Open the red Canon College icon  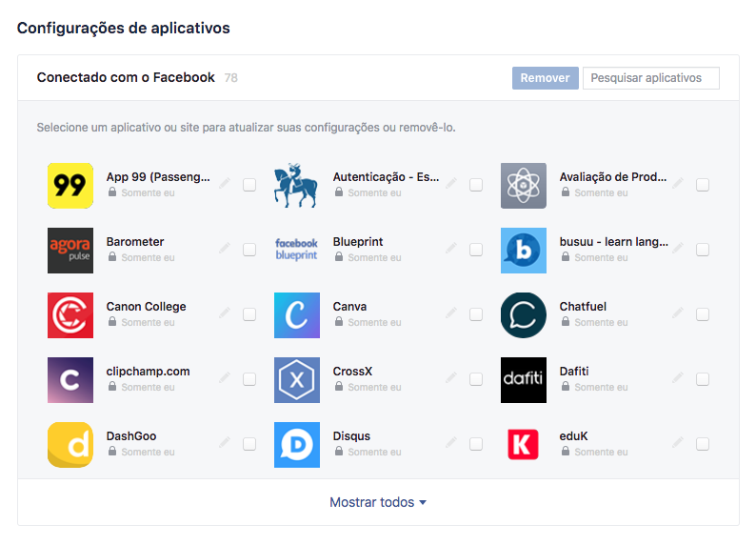(70, 315)
